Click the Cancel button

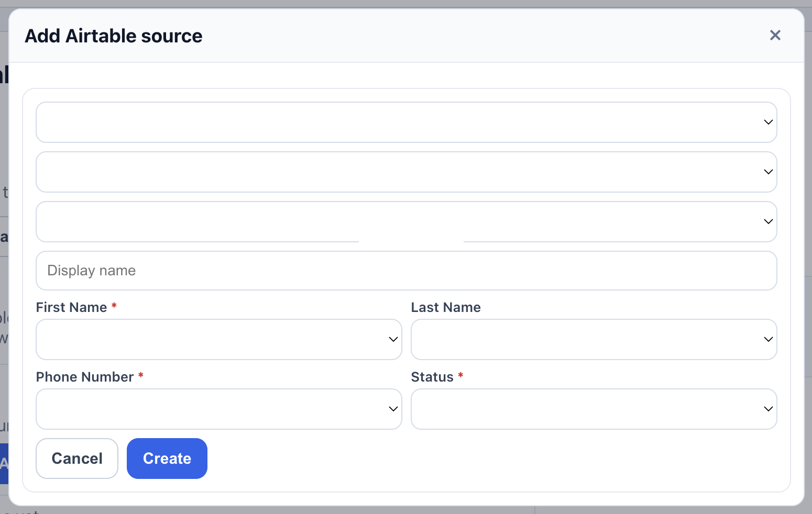tap(77, 459)
